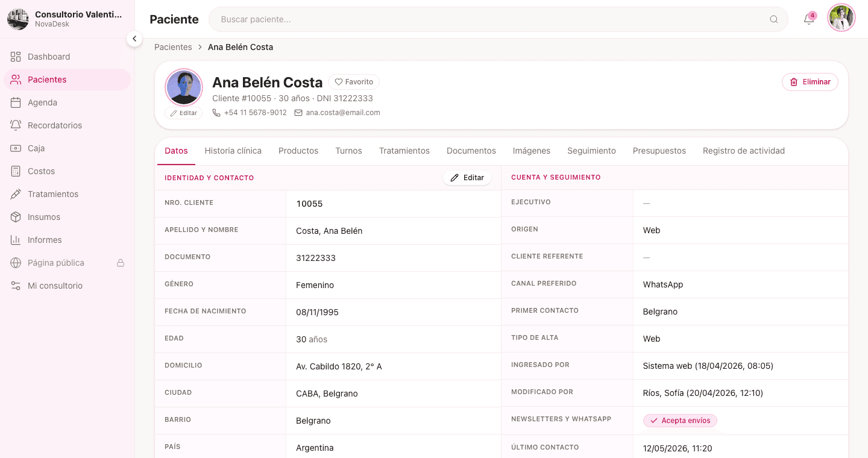Toggle the Acepta envíos badge
This screenshot has width=868, height=458.
tap(680, 421)
